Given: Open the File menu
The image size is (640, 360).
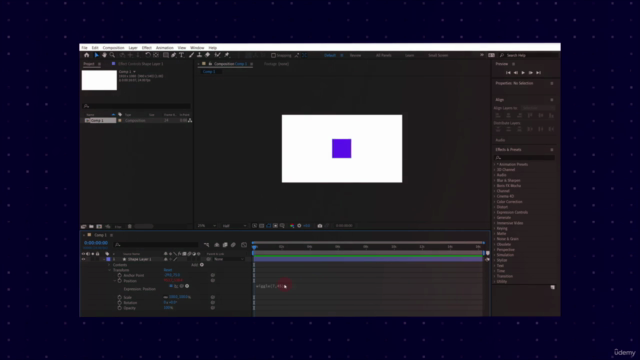Looking at the screenshot, I should pos(84,48).
